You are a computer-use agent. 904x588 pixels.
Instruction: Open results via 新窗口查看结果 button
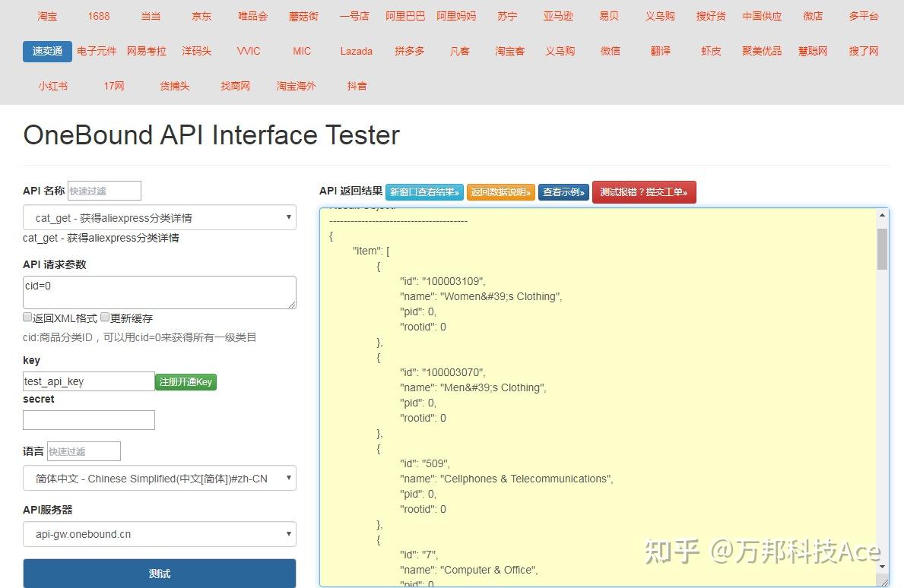[x=424, y=192]
